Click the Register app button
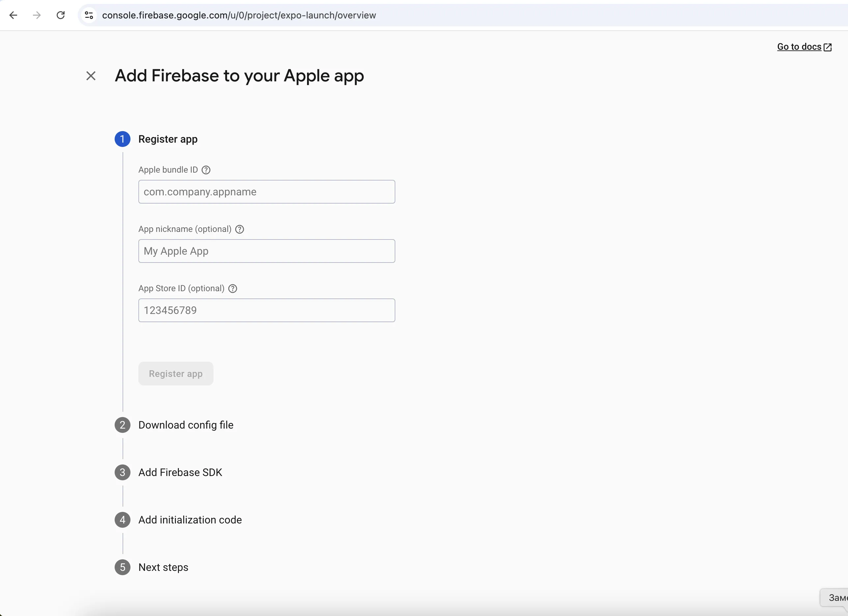Viewport: 848px width, 616px height. click(176, 374)
